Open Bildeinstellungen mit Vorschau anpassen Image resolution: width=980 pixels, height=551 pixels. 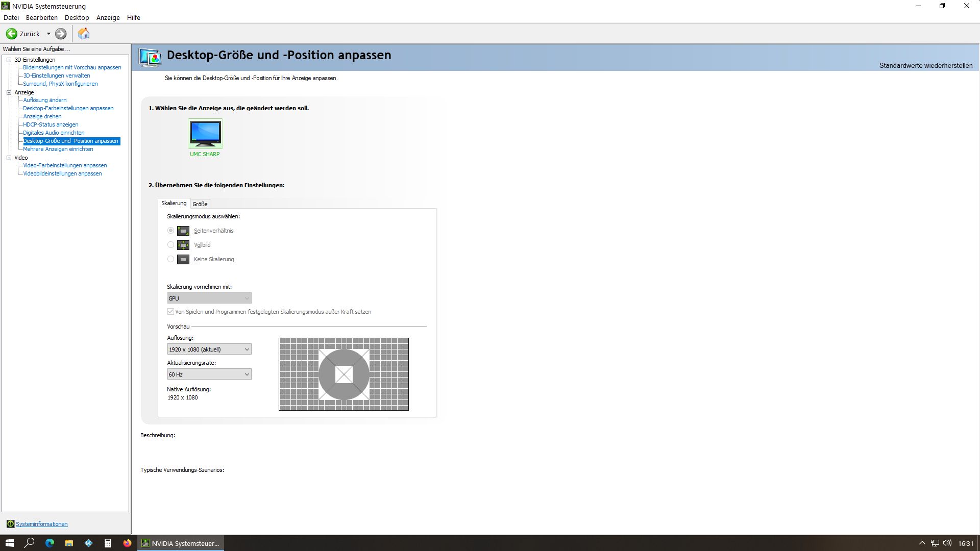click(x=72, y=67)
